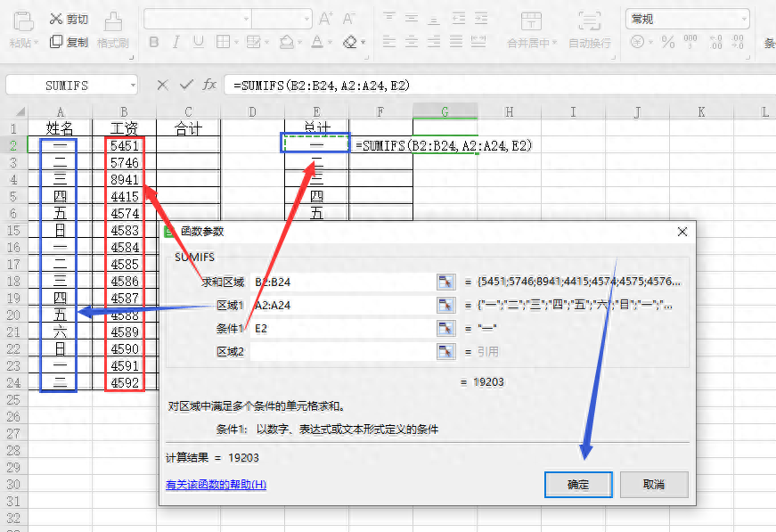Open the font color dropdown arrow
776x532 pixels.
tap(330, 43)
